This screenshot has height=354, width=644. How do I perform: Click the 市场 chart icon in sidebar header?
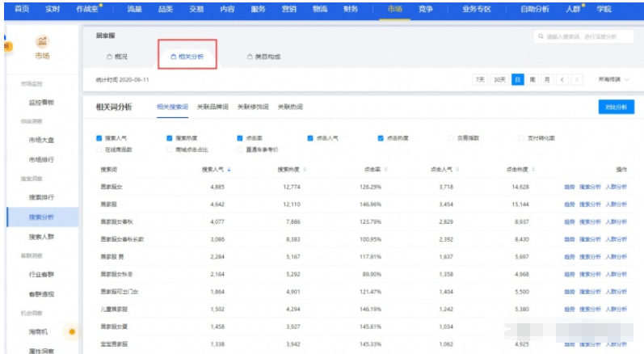coord(42,41)
